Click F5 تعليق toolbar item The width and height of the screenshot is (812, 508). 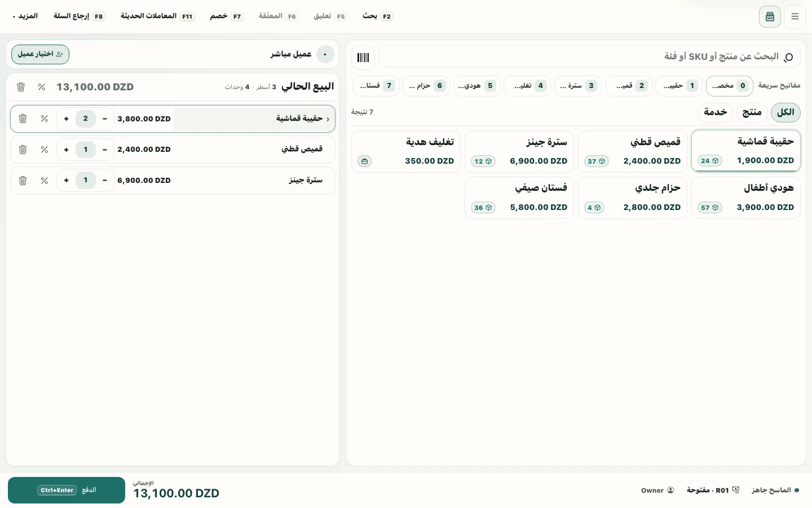pos(330,16)
